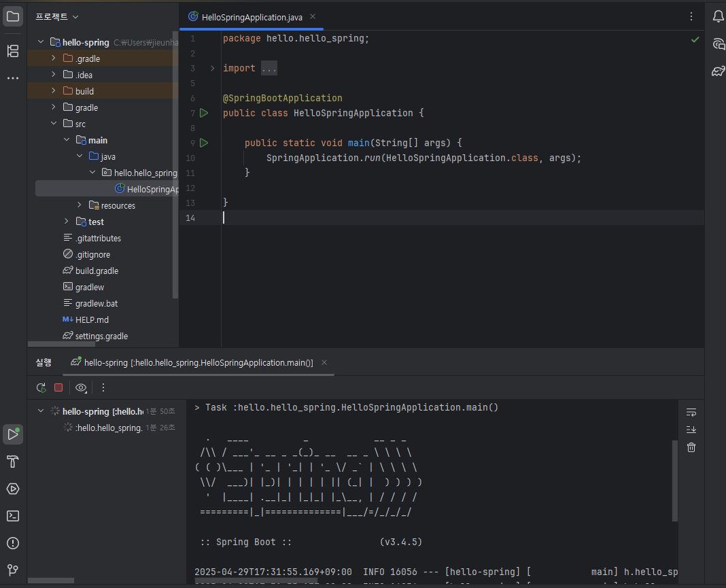Toggle soft-wrap in the console
This screenshot has height=588, width=726.
[x=691, y=412]
